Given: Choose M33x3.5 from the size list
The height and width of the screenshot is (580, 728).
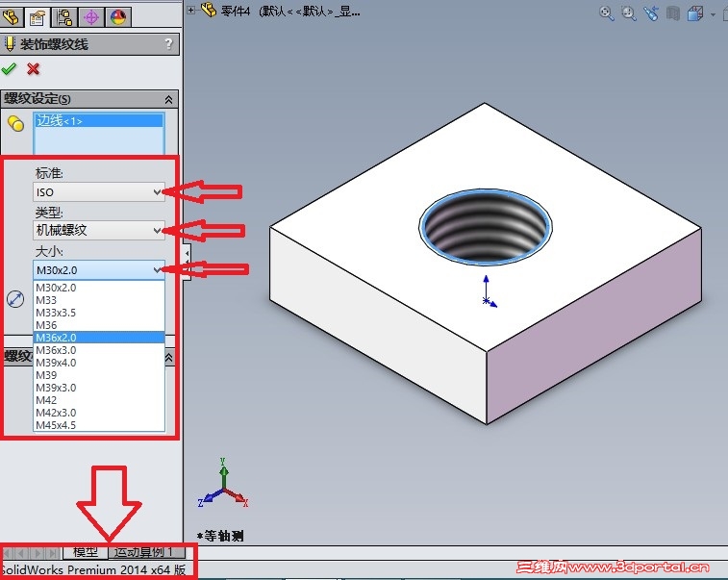Looking at the screenshot, I should 99,313.
